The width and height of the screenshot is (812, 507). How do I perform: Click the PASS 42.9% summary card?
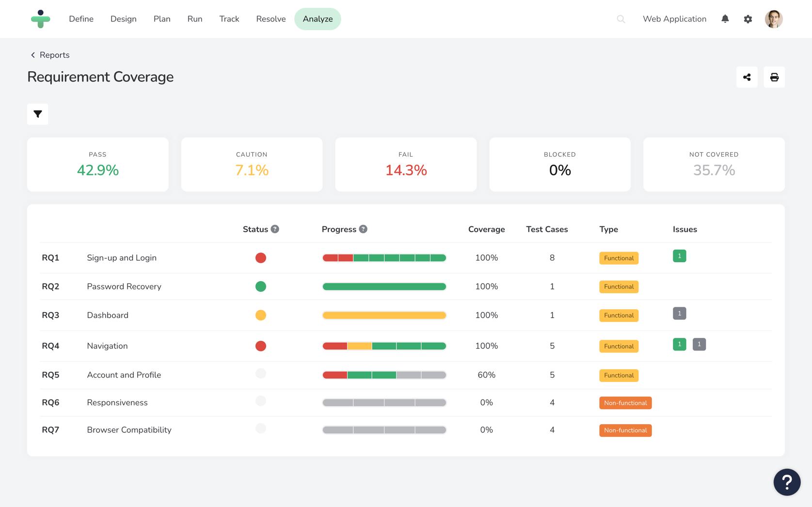click(98, 164)
